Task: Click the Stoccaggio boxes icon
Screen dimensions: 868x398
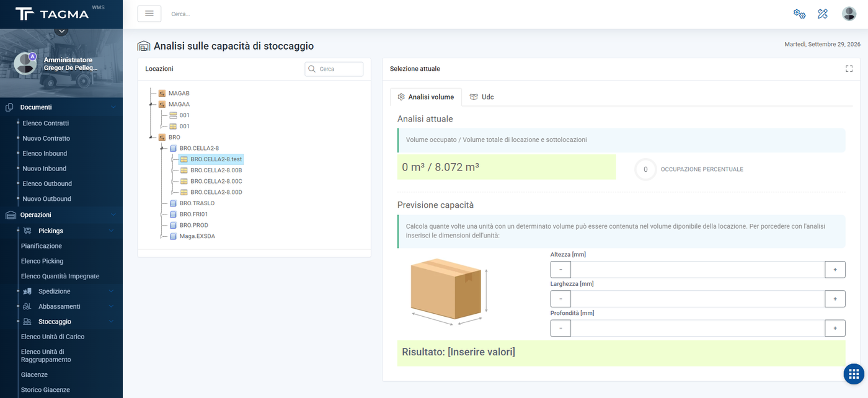Action: [27, 322]
